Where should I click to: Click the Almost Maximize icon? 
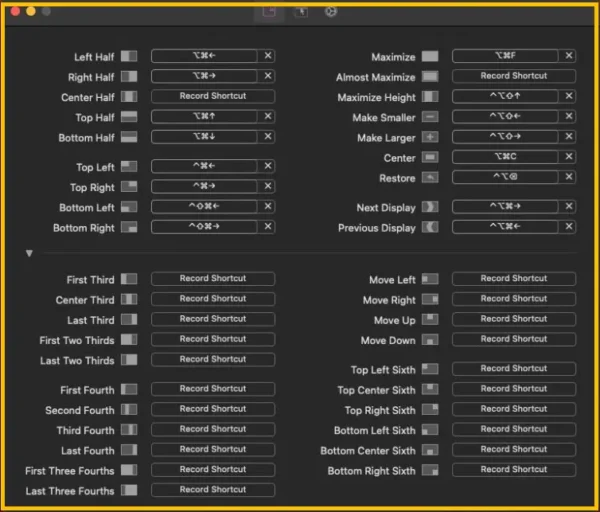point(430,77)
